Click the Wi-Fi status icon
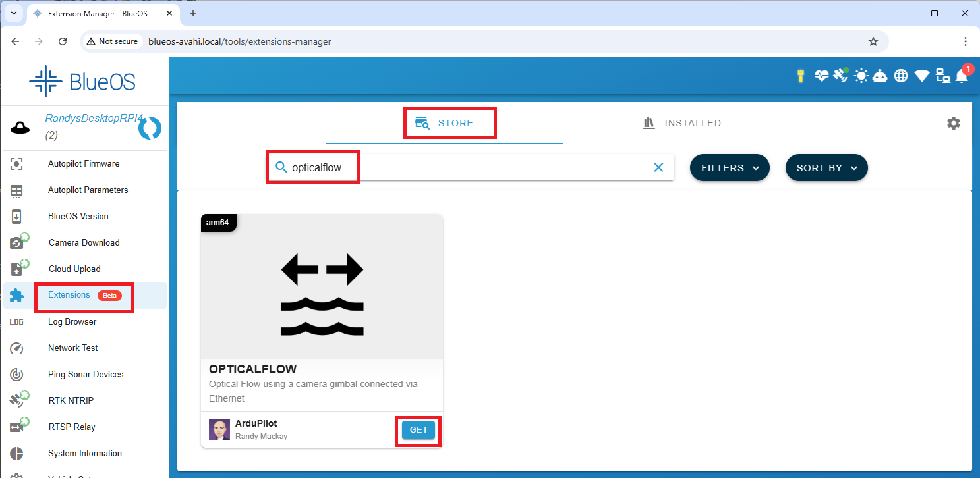 tap(921, 76)
